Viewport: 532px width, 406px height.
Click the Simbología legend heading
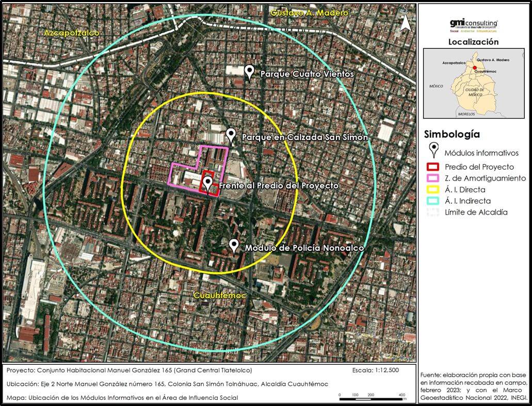pyautogui.click(x=452, y=134)
